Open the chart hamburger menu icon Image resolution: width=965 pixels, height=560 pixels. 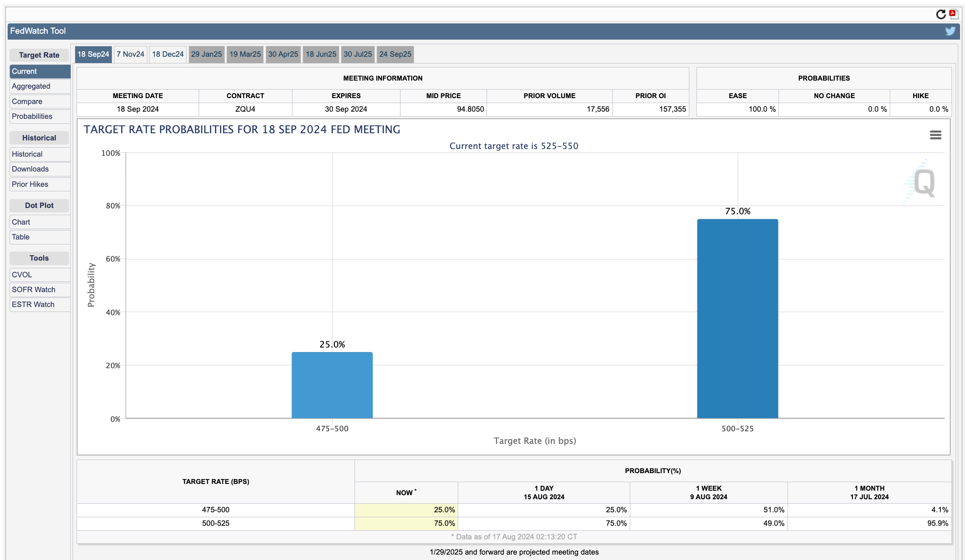pos(935,135)
